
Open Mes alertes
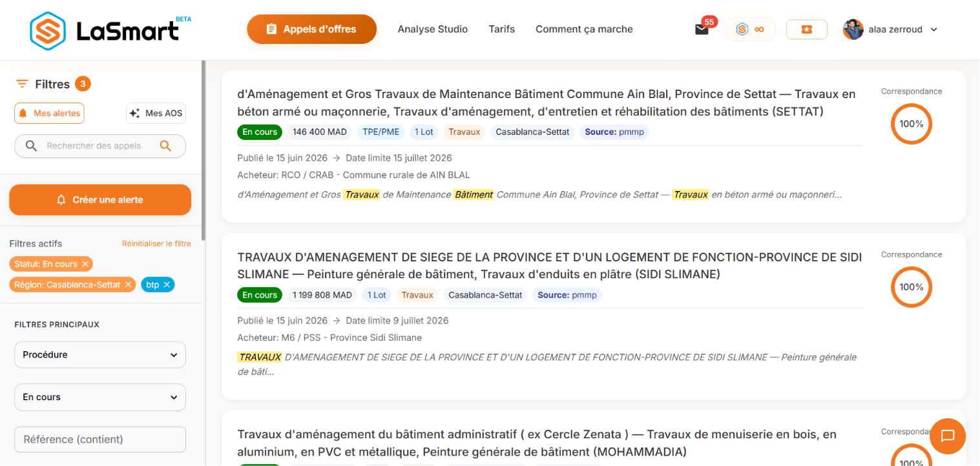(49, 114)
